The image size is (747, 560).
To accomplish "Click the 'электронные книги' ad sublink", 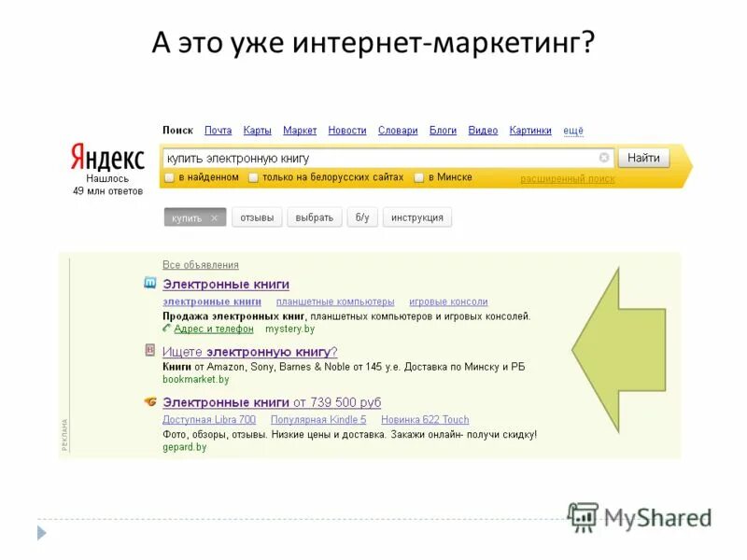I will pyautogui.click(x=212, y=301).
